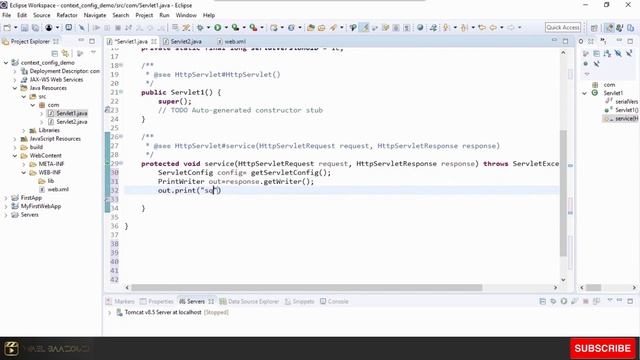Click the Toggle Mark Occurrences icon

click(x=364, y=27)
